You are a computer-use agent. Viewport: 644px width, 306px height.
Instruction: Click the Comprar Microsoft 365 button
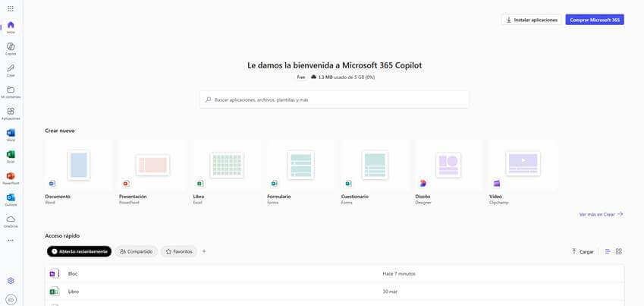(x=594, y=20)
